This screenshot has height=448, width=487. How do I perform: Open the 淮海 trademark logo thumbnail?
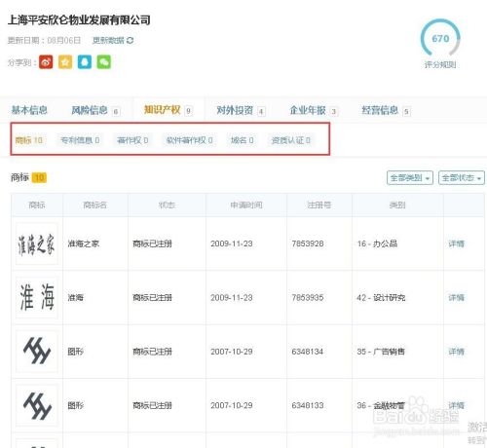click(37, 297)
